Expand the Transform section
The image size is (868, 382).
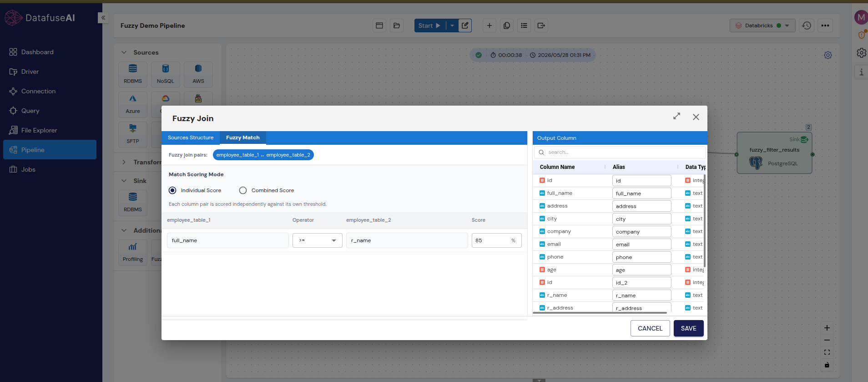[124, 162]
